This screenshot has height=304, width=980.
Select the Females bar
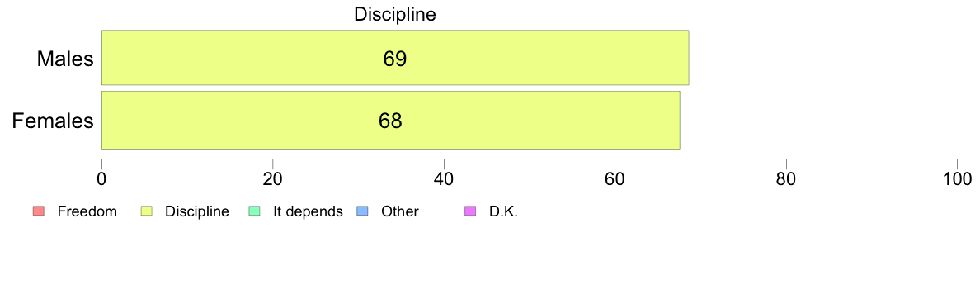point(391,120)
